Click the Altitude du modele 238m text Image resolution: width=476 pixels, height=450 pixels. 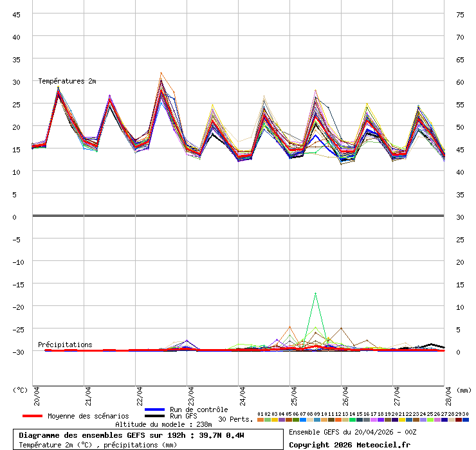(x=163, y=424)
